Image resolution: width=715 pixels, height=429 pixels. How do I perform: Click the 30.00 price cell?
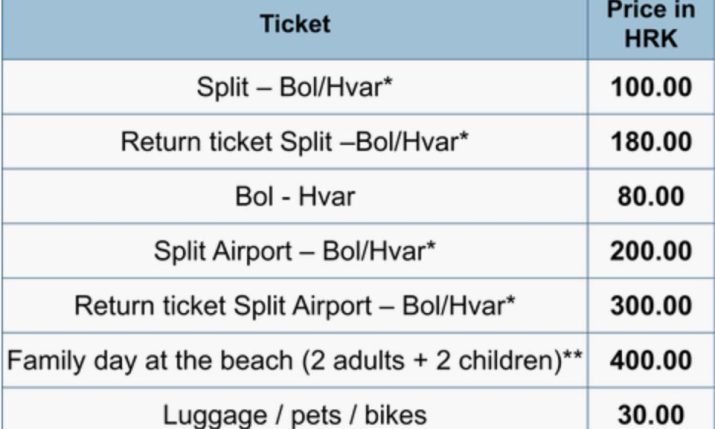coord(650,412)
